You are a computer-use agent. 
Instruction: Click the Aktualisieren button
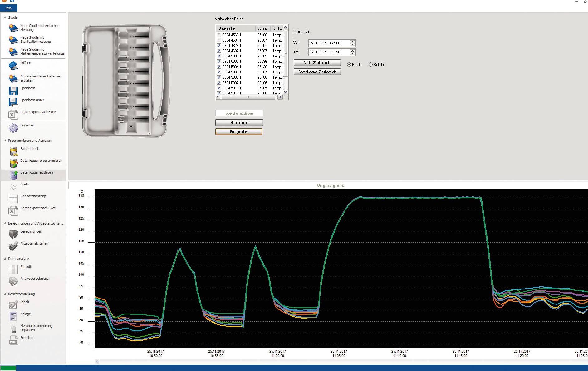pyautogui.click(x=239, y=123)
